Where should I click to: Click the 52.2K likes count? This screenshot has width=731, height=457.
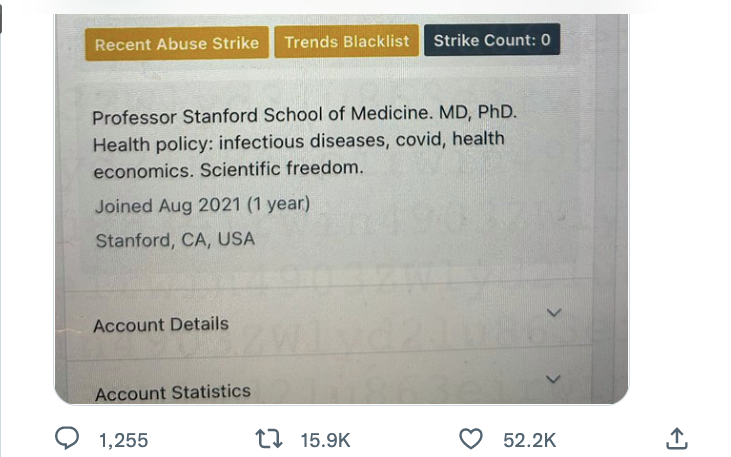pos(529,440)
